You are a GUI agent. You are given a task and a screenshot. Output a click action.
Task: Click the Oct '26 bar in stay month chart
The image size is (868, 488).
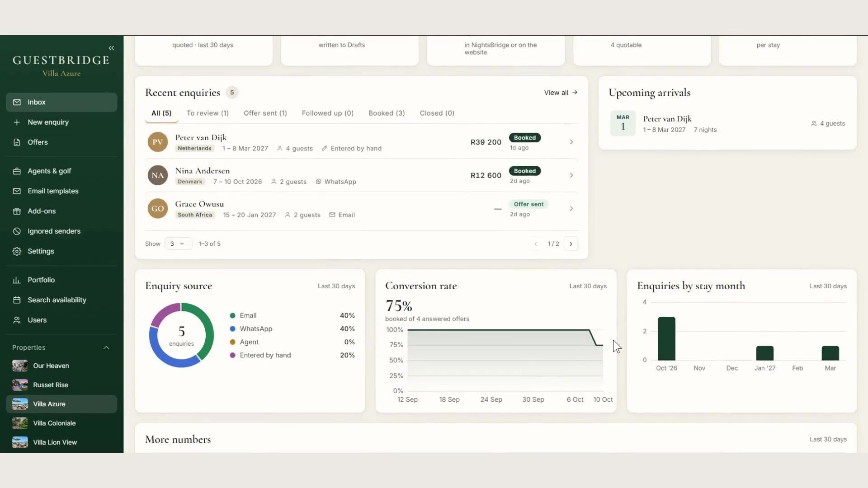click(666, 338)
